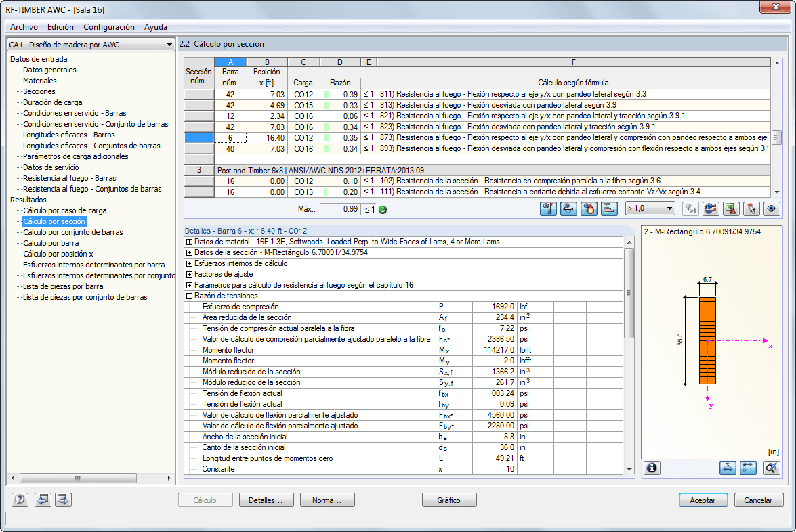The image size is (796, 532).
Task: Click 'Momento flector' Mx value 114217.0
Action: point(494,350)
